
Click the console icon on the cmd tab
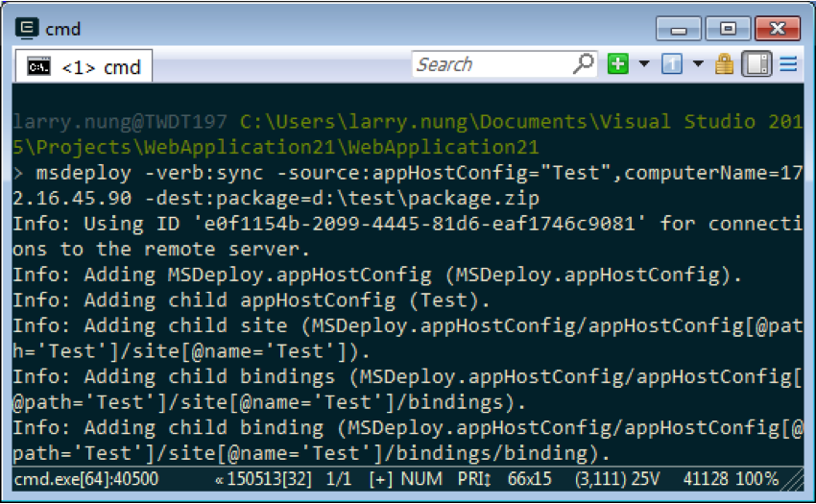click(38, 66)
